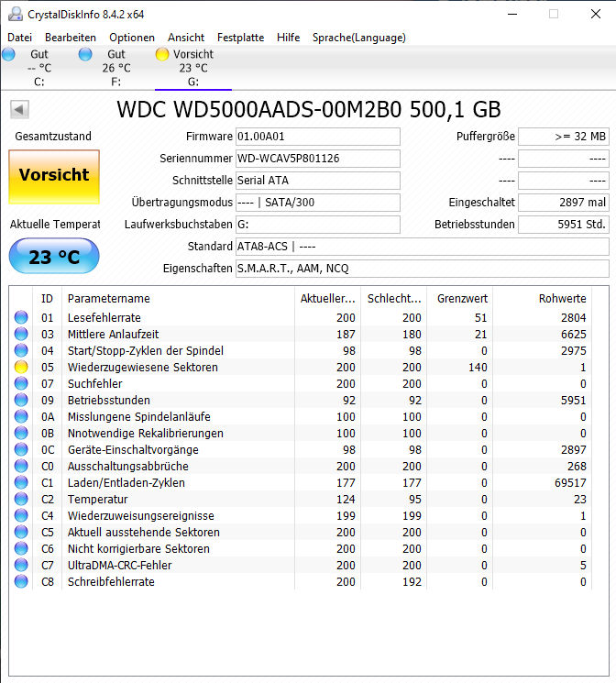Click the Parametername column header
This screenshot has width=616, height=683.
(178, 298)
